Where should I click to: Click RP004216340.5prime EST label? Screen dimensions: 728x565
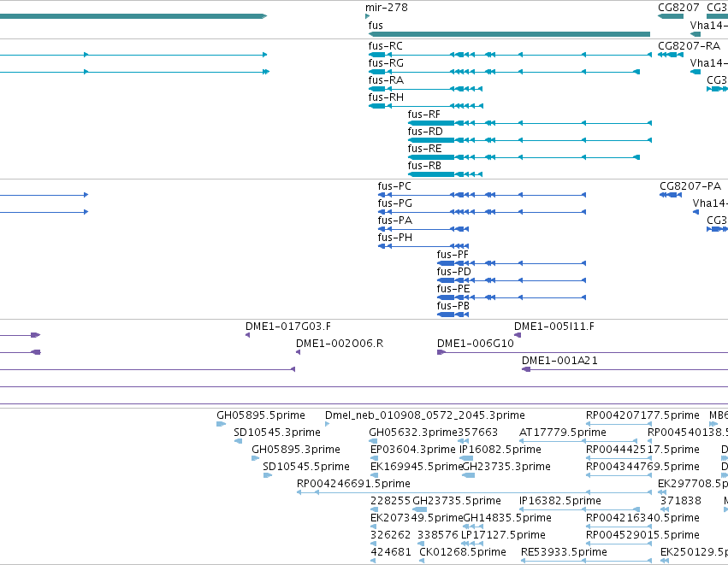tap(642, 518)
